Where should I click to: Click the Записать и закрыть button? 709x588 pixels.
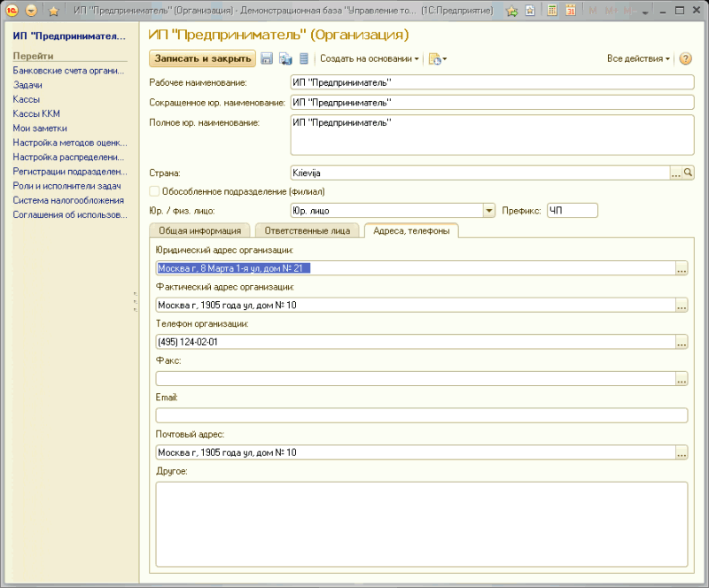(x=203, y=59)
